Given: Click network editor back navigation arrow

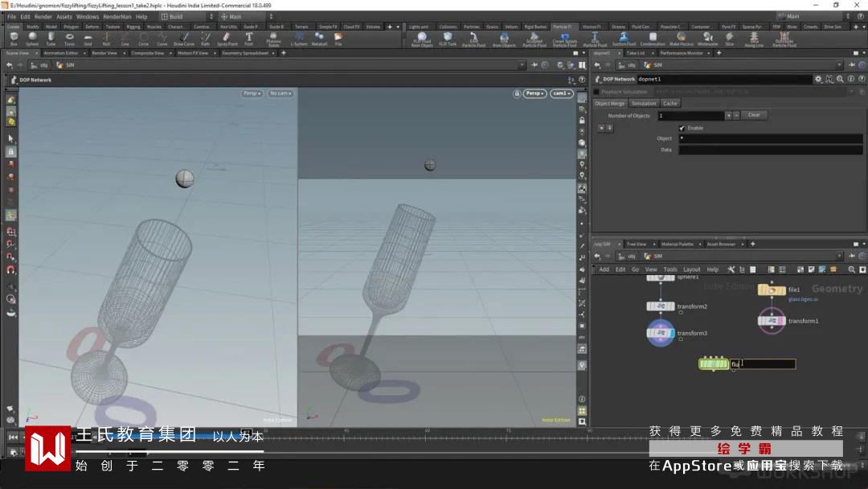Looking at the screenshot, I should coord(597,256).
